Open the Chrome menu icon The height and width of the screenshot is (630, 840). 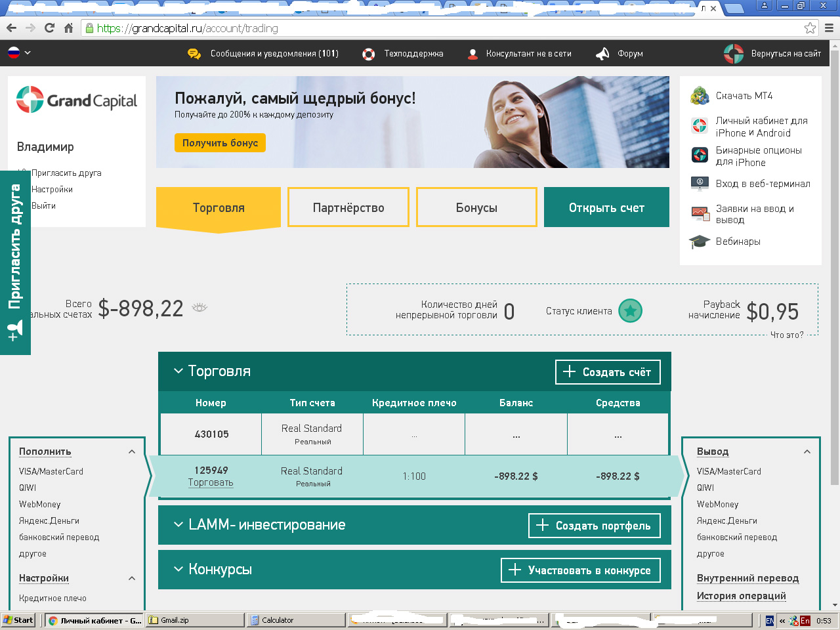[x=829, y=28]
